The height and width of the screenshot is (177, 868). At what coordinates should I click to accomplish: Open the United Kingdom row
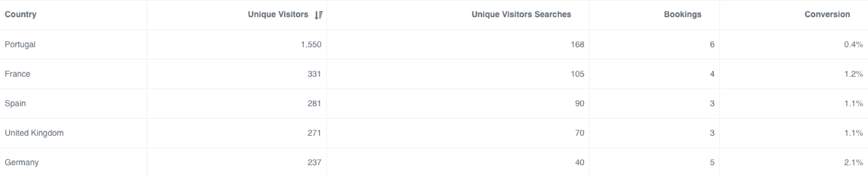click(x=434, y=133)
